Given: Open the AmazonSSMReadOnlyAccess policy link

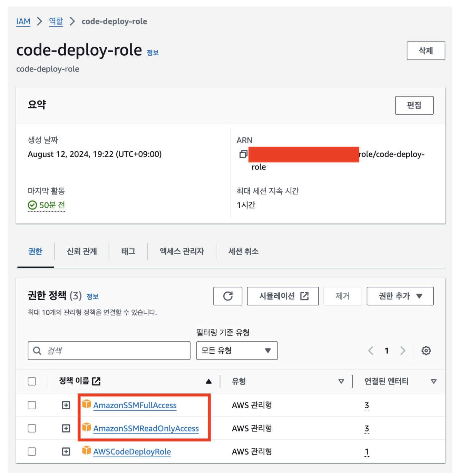Looking at the screenshot, I should [x=146, y=428].
